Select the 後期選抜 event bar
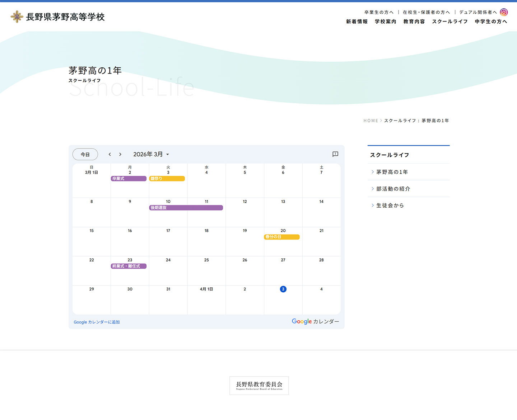Screen dimensions: 517x420 186,208
